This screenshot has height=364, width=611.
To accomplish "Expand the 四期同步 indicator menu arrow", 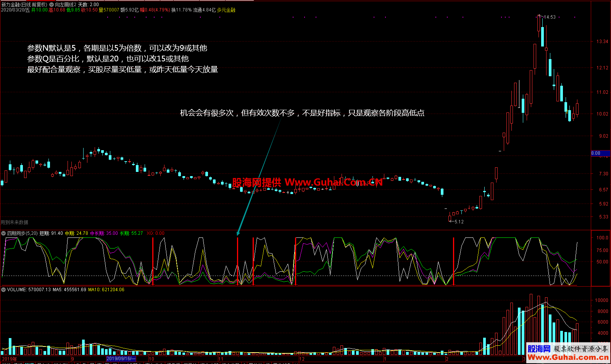I will coord(3,233).
